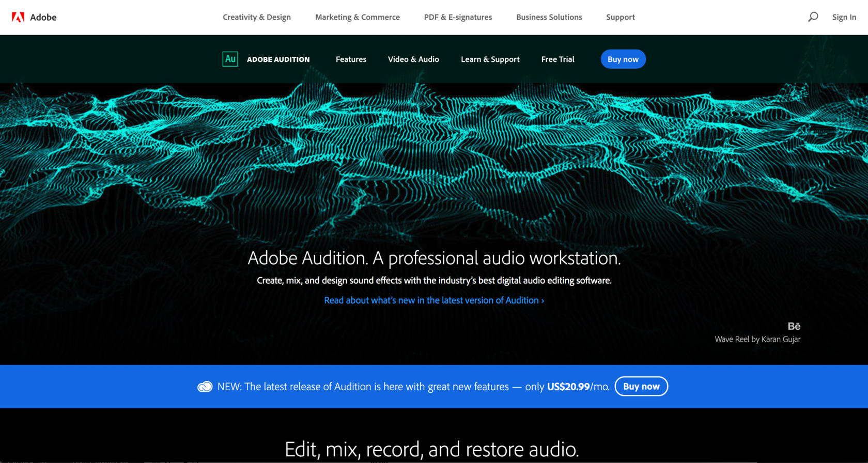Screen dimensions: 868x463
Task: Open 'Read about what's new' link
Action: tap(434, 300)
